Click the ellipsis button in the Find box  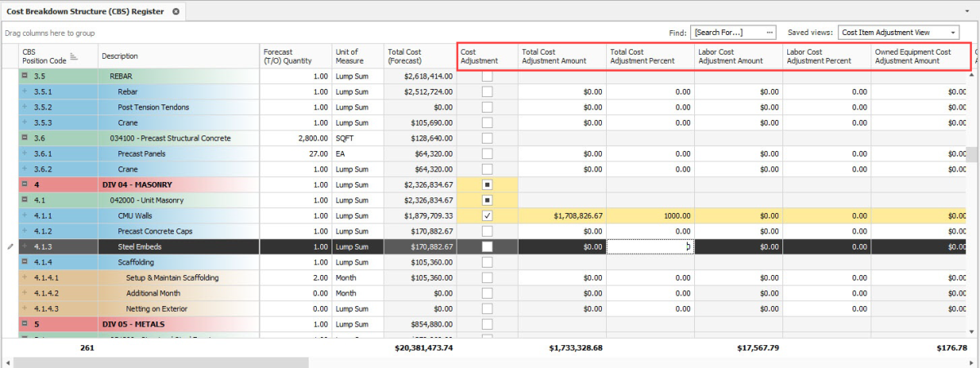pos(769,33)
